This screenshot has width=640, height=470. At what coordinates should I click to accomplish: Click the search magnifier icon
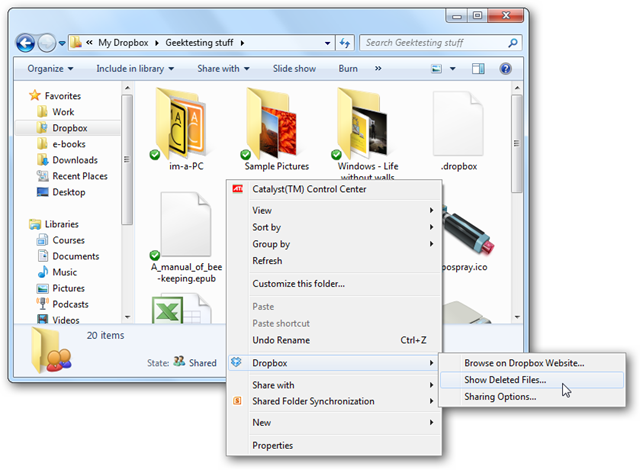point(513,42)
